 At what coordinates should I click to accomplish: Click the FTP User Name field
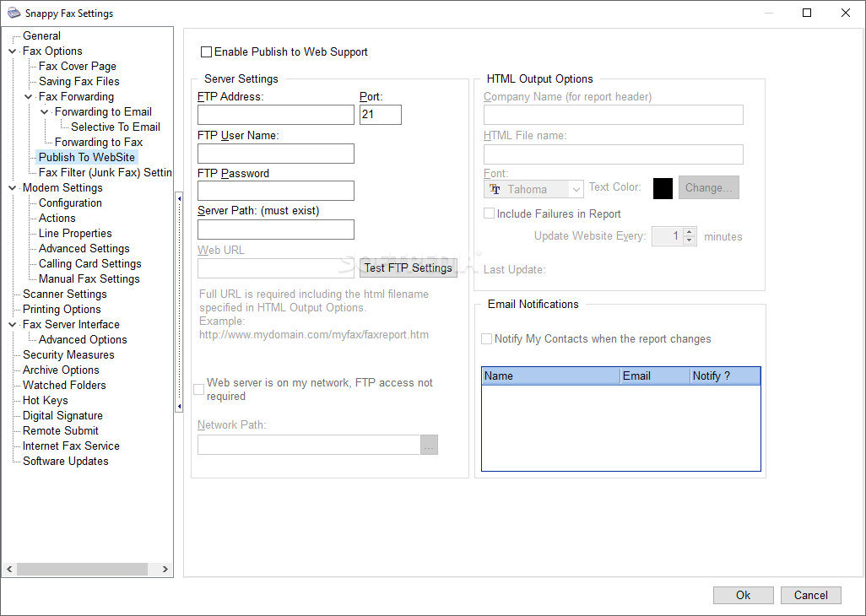(x=276, y=154)
